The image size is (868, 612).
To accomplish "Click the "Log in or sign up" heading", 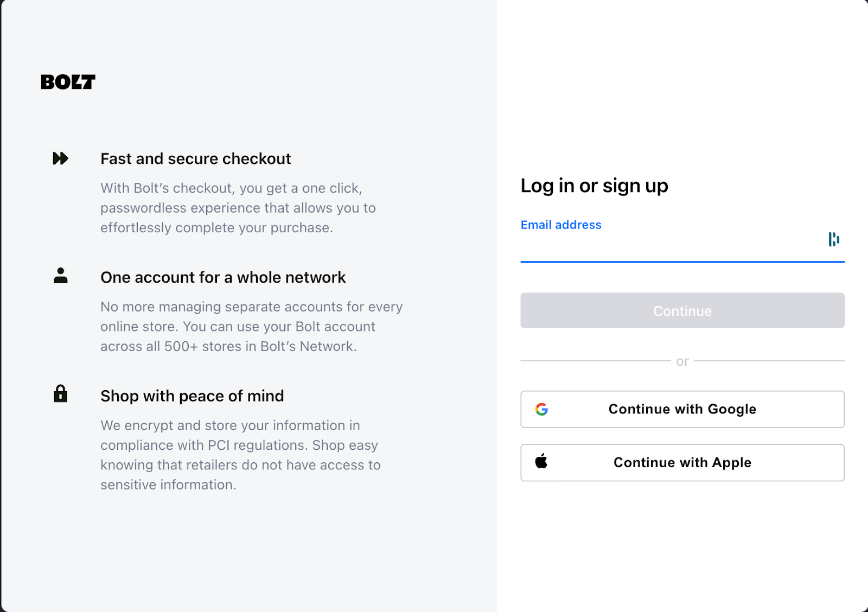I will pyautogui.click(x=594, y=186).
